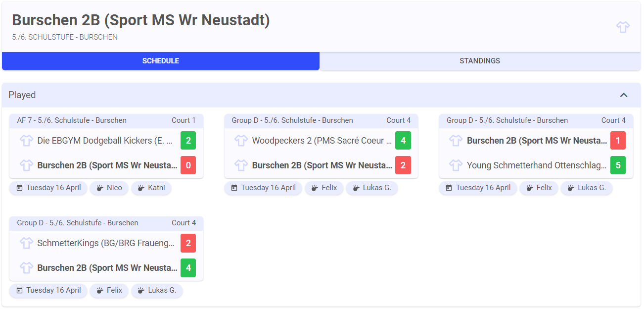Click whistle icon on Lukas G. chip under SchmetterKings match
Image resolution: width=644 pixels, height=311 pixels.
pos(141,291)
